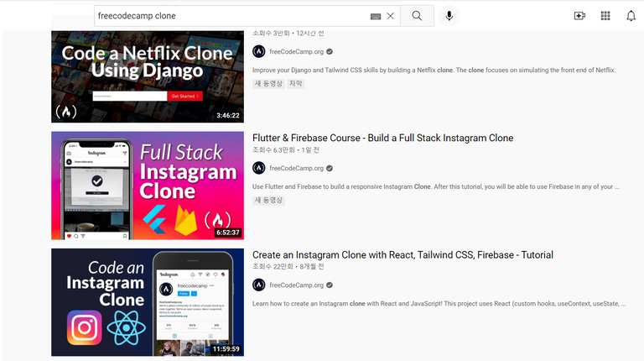Click freeCodeCamp.org channel name under Netflix video

click(x=296, y=52)
